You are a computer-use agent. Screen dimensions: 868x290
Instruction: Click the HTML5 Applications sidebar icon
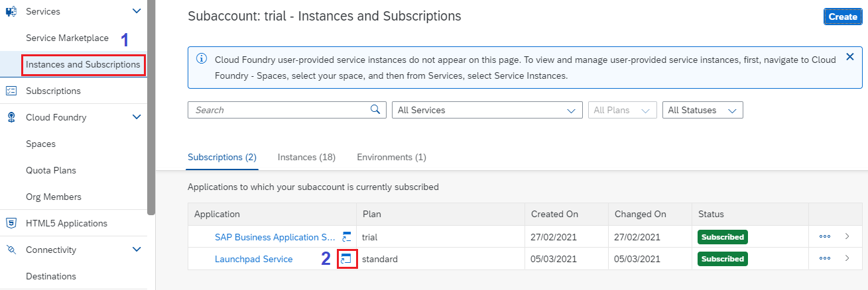point(11,223)
